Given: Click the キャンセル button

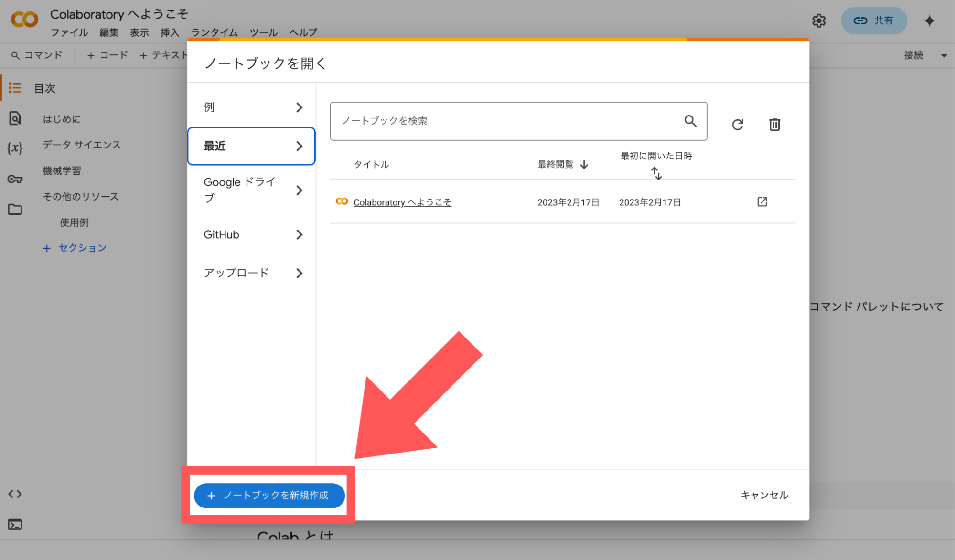Looking at the screenshot, I should tap(764, 496).
